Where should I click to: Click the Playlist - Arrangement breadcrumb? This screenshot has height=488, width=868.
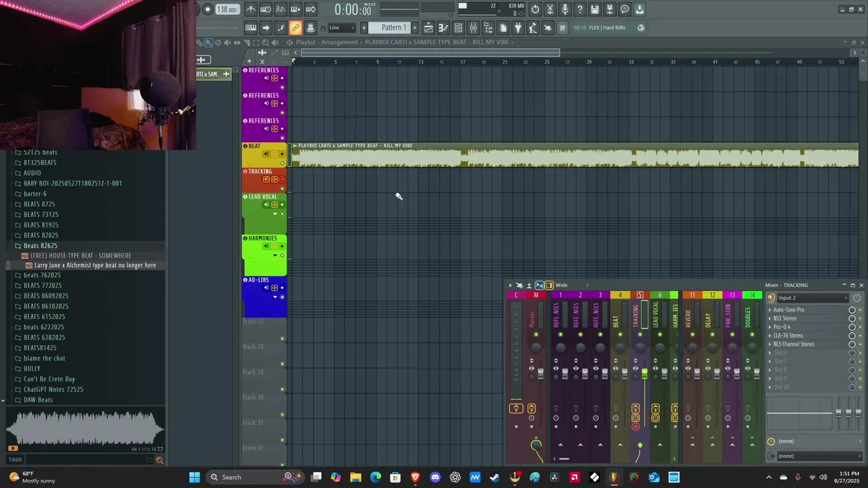coord(326,42)
